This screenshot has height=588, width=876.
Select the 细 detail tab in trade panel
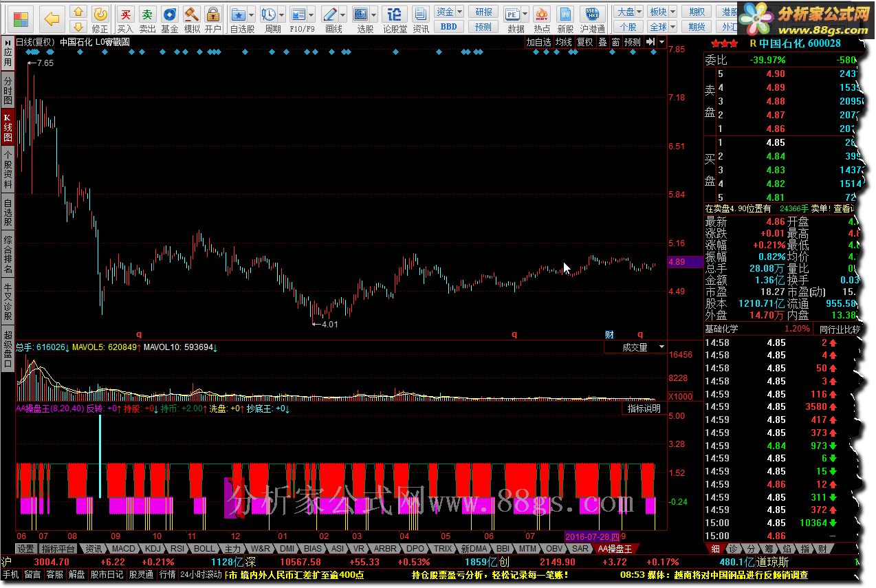point(716,549)
